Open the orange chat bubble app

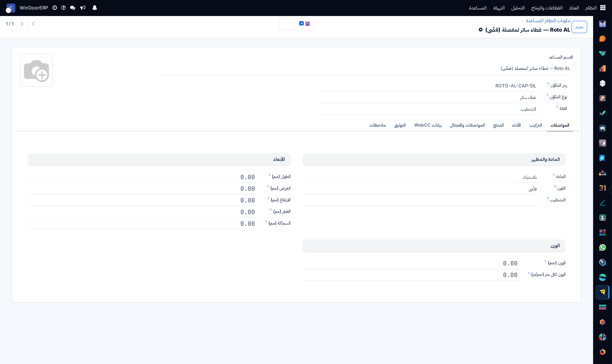(x=602, y=39)
